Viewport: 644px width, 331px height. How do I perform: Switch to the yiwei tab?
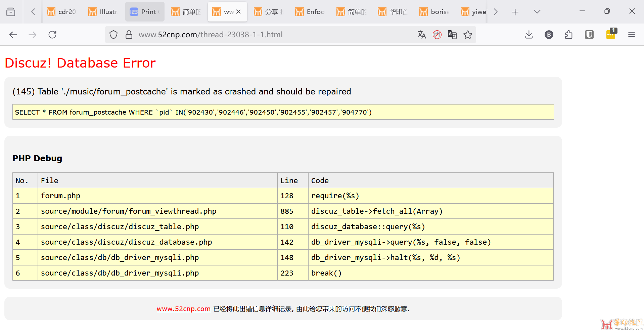(474, 12)
